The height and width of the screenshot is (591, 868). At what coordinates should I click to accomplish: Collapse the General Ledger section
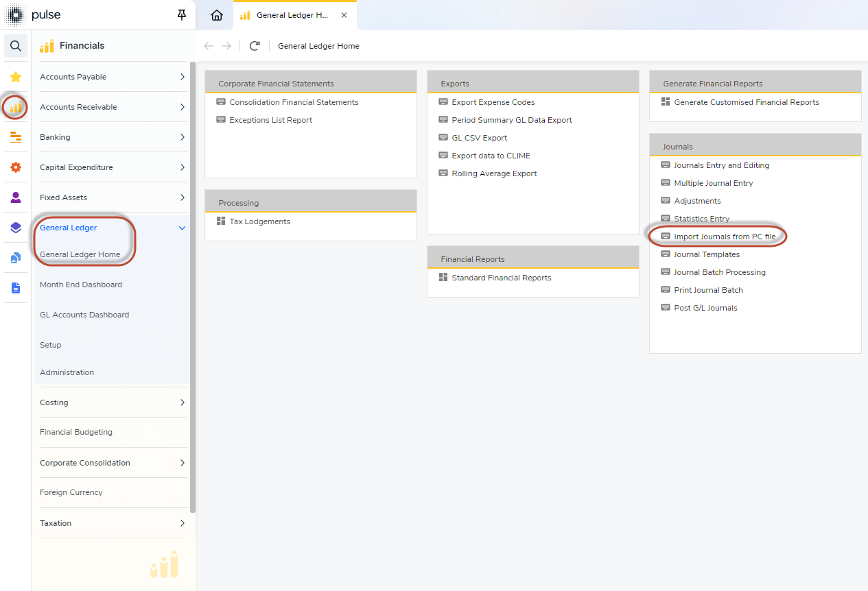(182, 228)
